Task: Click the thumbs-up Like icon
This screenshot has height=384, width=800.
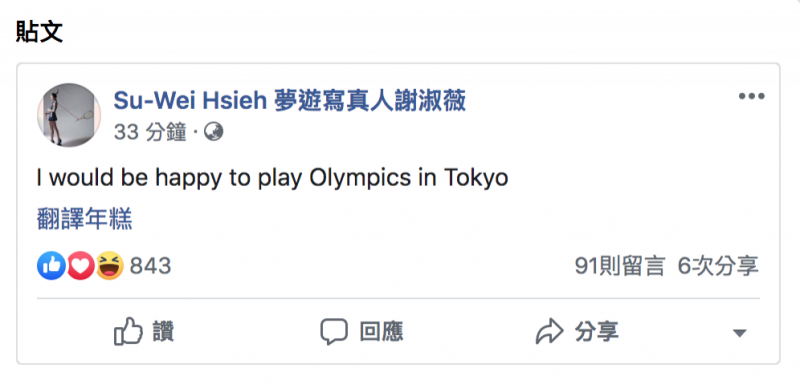Action: [x=128, y=331]
